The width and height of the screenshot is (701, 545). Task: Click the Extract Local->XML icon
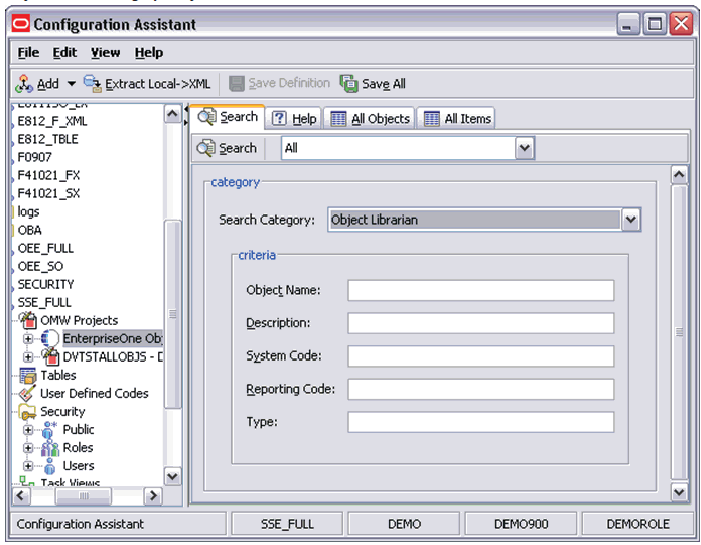[93, 84]
